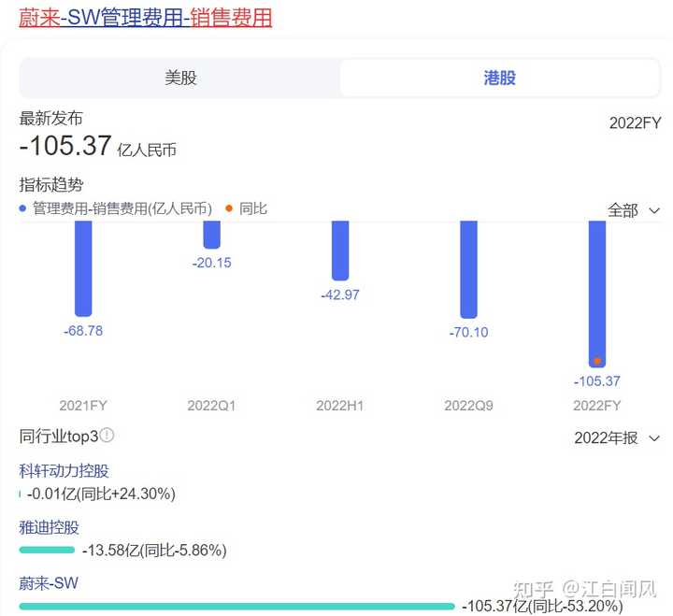Click the -70.10 value label
The height and width of the screenshot is (616, 673).
[x=468, y=332]
